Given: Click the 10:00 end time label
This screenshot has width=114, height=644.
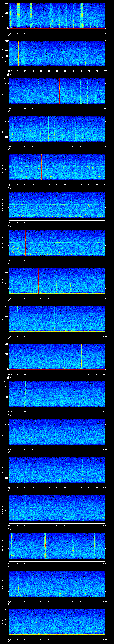Looking at the screenshot, I should [105, 336].
